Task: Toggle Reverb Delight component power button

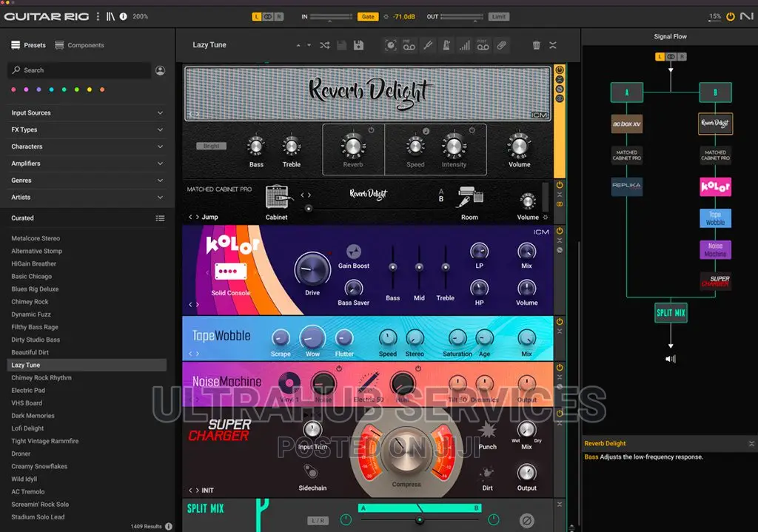Action: [x=560, y=70]
